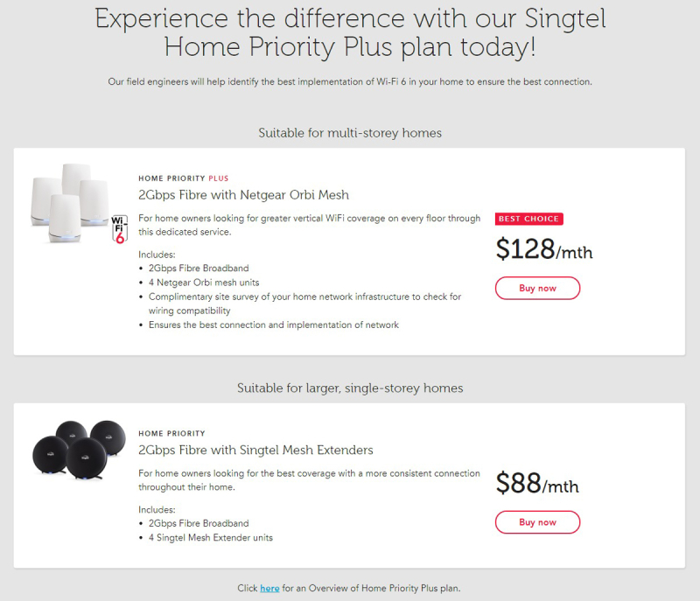This screenshot has width=700, height=601.
Task: Click Buy now for the $128/mth plan
Action: point(537,288)
